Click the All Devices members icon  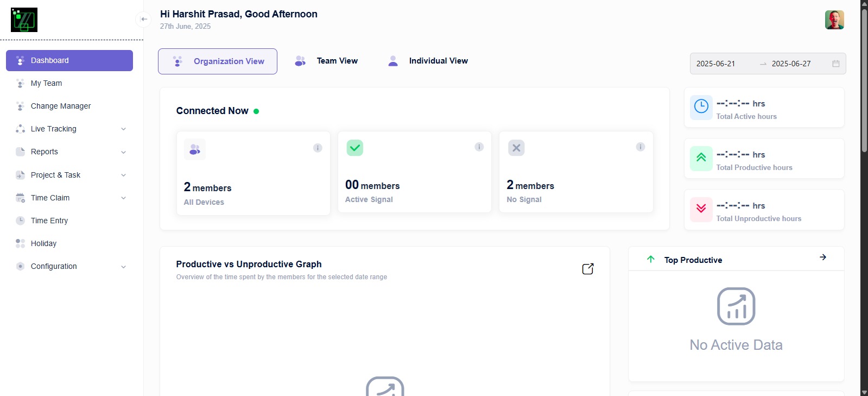tap(195, 149)
